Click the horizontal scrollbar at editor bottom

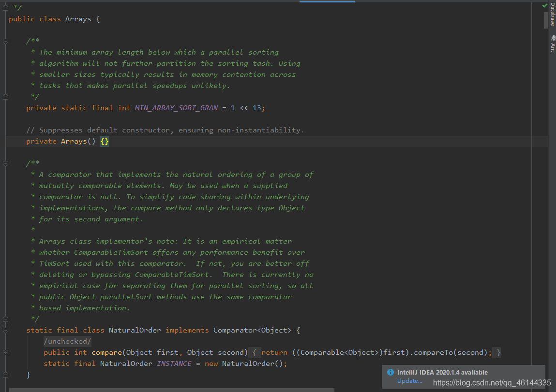click(172, 390)
